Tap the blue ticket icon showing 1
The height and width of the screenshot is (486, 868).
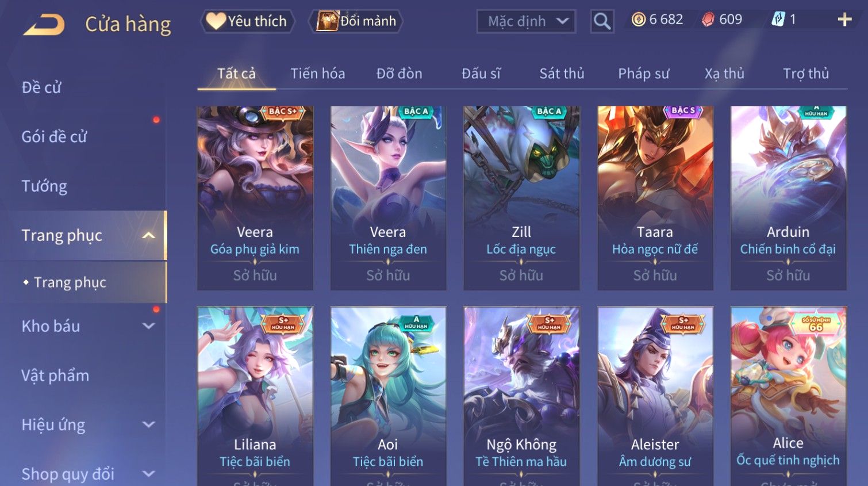(x=778, y=20)
